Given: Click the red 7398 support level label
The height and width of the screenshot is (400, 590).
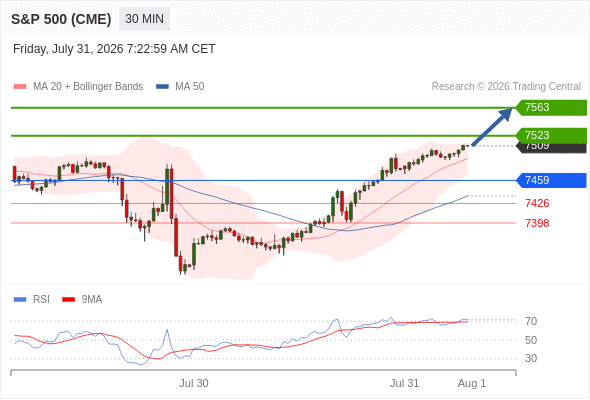Looking at the screenshot, I should (x=537, y=223).
